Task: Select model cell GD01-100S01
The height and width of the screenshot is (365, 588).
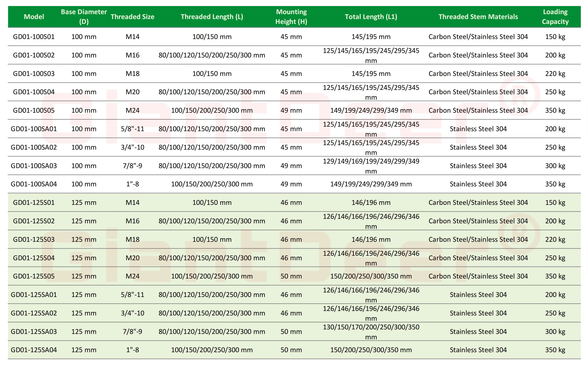Action: [x=34, y=37]
